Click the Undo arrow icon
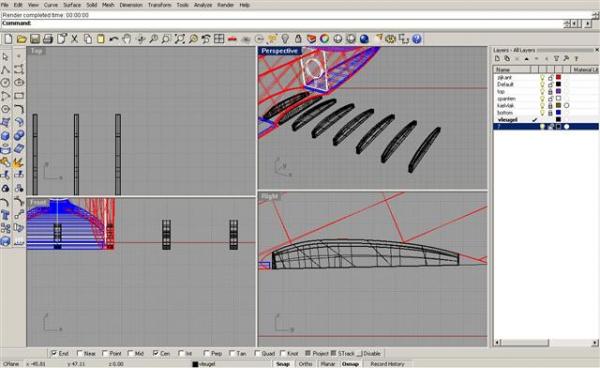The height and width of the screenshot is (368, 600). 114,39
